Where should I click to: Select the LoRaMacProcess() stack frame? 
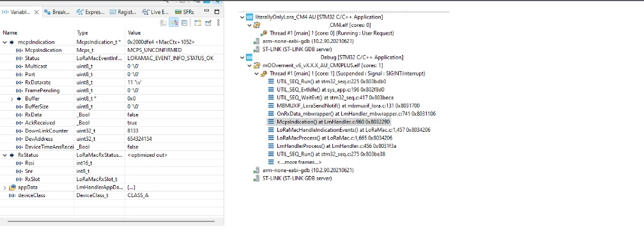330,138
